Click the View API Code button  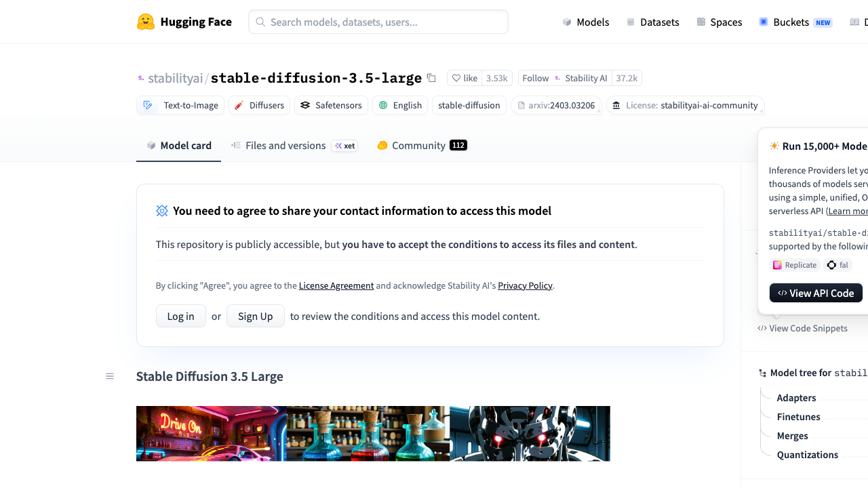(x=816, y=293)
